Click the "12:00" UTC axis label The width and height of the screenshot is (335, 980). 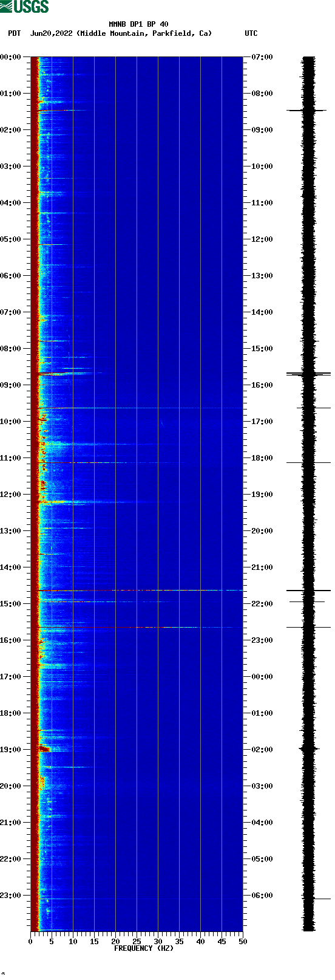pos(262,239)
